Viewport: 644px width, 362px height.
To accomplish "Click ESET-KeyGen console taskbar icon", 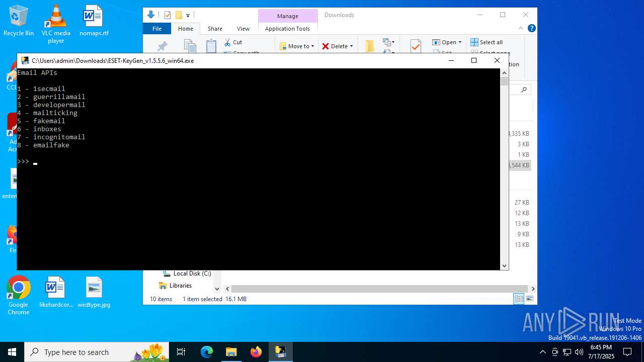I will pyautogui.click(x=280, y=352).
